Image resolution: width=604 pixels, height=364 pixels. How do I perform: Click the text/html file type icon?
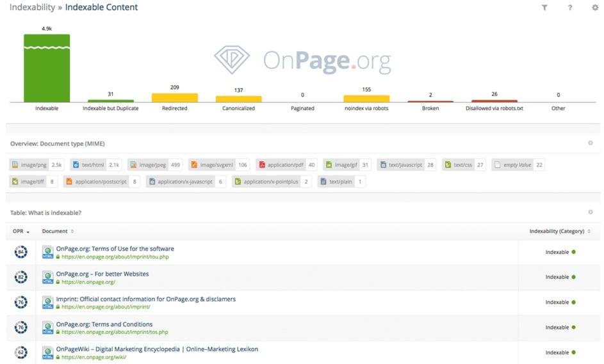(76, 164)
